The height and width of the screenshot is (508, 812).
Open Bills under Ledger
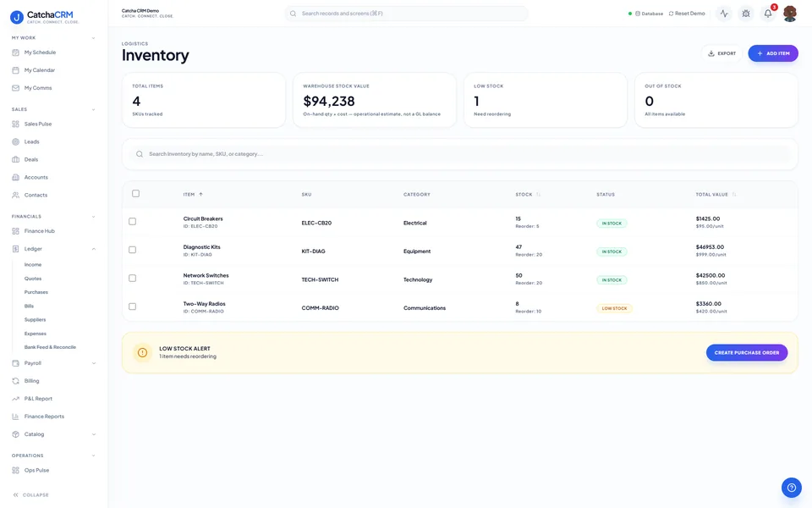29,306
